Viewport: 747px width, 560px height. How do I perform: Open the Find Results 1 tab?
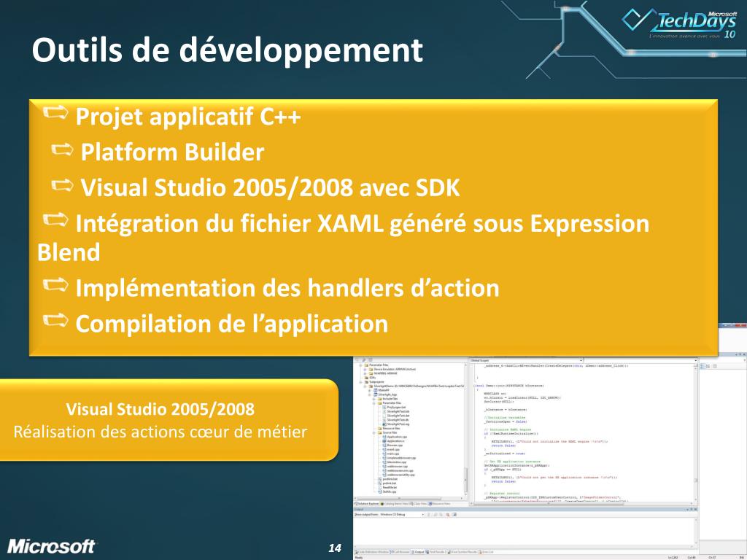tap(436, 552)
